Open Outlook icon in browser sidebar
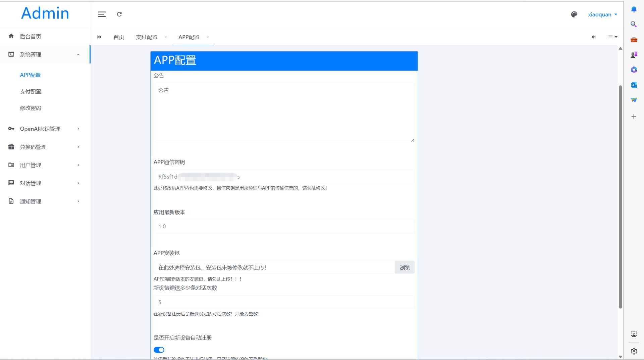The width and height of the screenshot is (644, 360). 634,85
